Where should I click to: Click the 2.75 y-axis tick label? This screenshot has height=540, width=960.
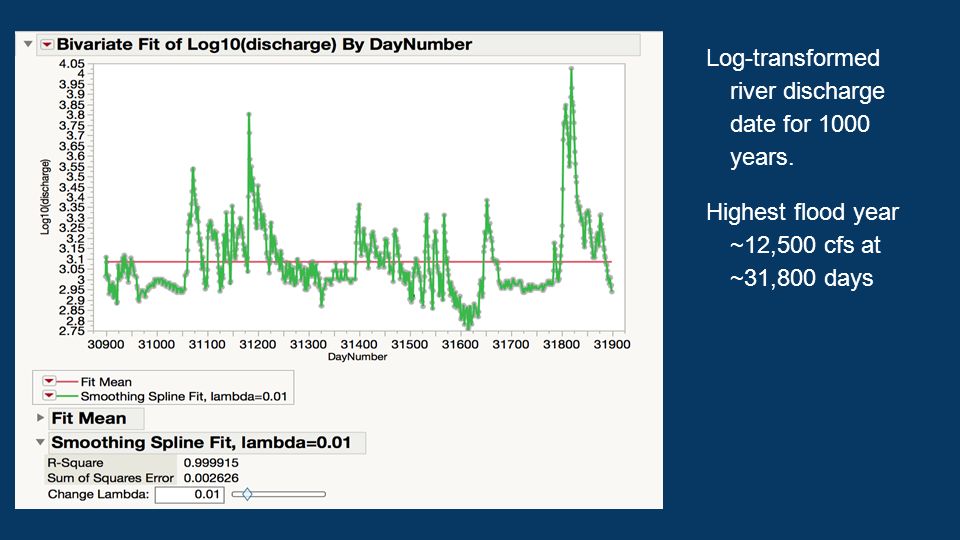(x=72, y=331)
